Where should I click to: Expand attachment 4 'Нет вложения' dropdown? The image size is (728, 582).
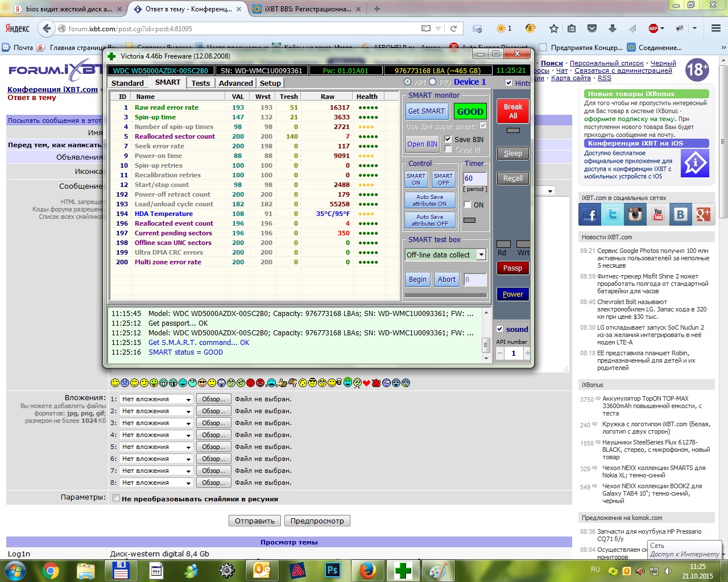click(x=156, y=435)
